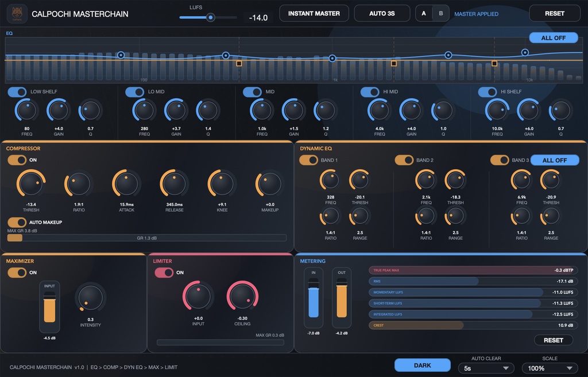Turn off the Limiter ON switch

164,273
